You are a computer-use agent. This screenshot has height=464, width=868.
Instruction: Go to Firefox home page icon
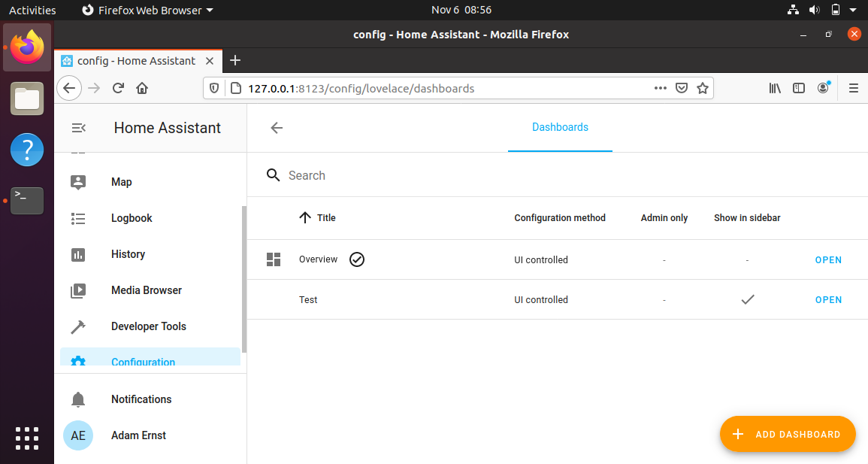coord(142,88)
